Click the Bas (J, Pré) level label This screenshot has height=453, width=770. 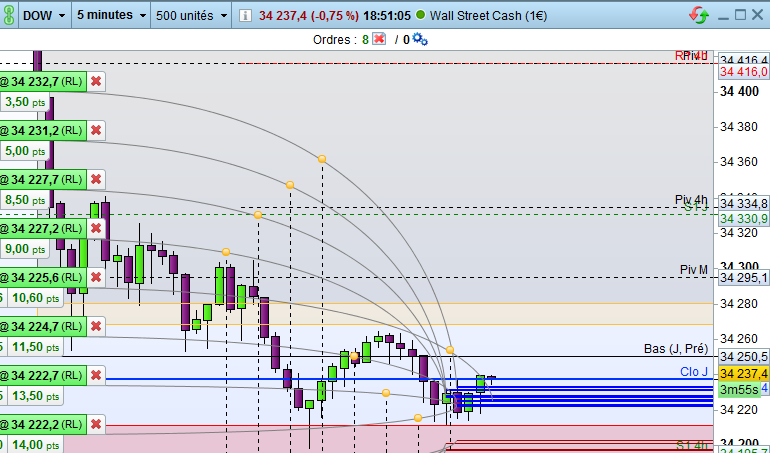pyautogui.click(x=676, y=348)
